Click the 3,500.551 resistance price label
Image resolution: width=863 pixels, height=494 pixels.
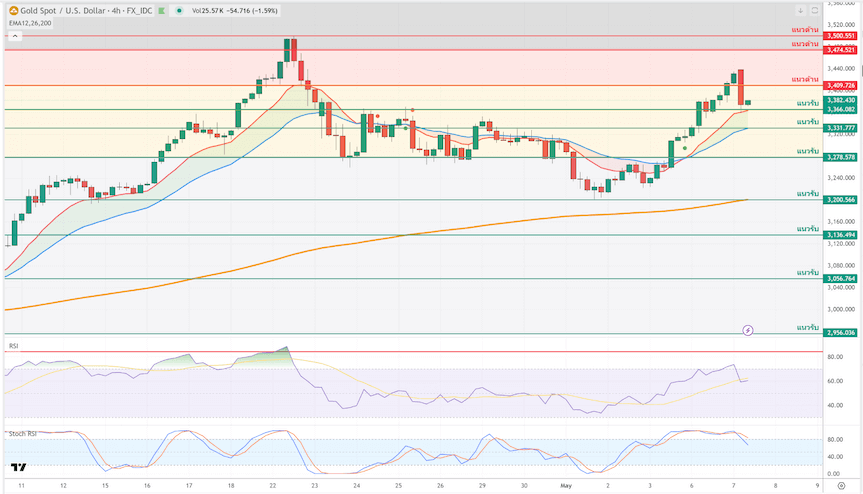pos(840,36)
